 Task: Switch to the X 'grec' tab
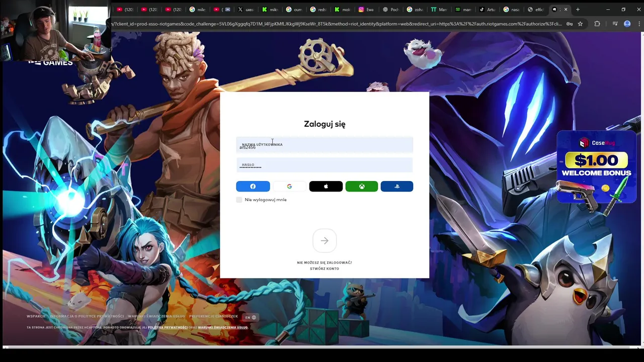(x=246, y=10)
